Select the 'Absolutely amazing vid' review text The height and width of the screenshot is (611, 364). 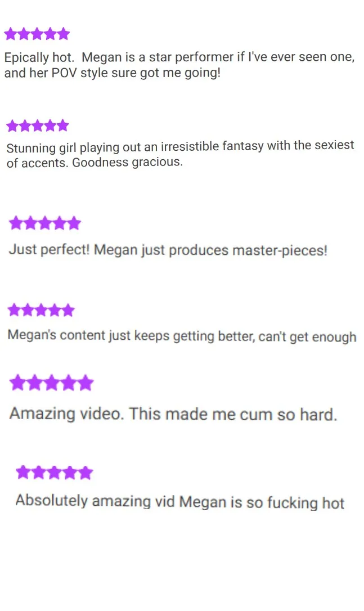coord(179,502)
